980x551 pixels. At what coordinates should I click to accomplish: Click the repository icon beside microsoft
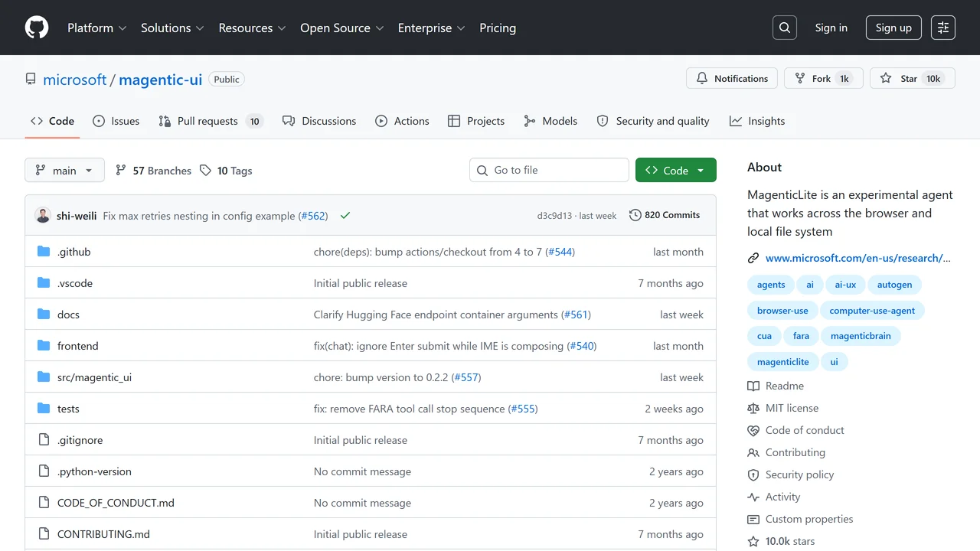point(31,80)
